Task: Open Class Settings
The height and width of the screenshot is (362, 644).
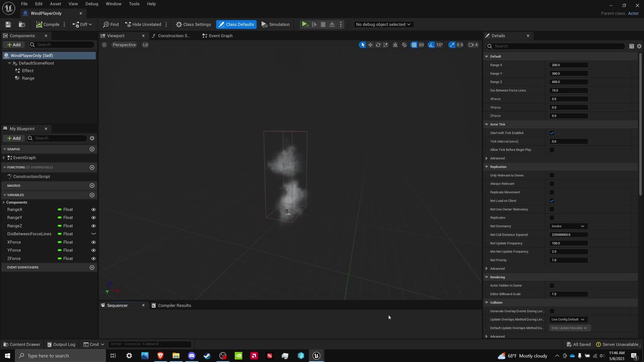Action: pos(193,24)
